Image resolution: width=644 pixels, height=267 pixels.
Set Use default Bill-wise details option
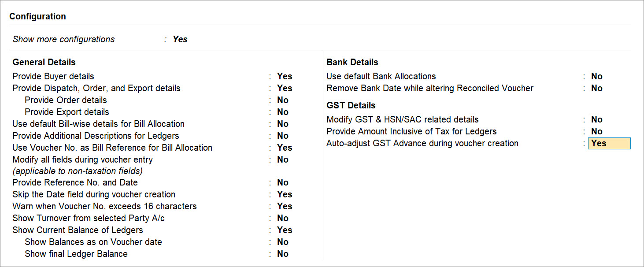283,124
